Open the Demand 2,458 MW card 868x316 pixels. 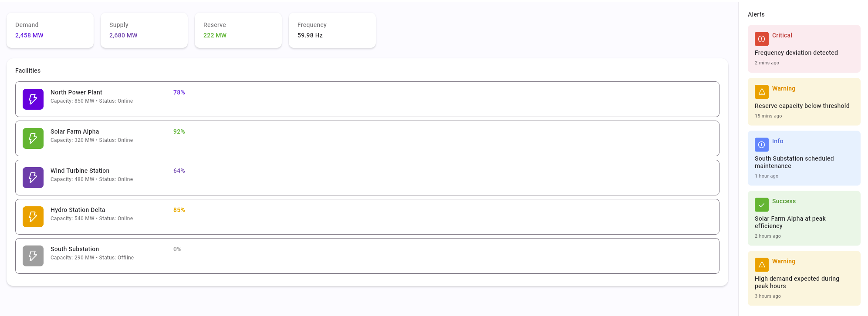[50, 30]
